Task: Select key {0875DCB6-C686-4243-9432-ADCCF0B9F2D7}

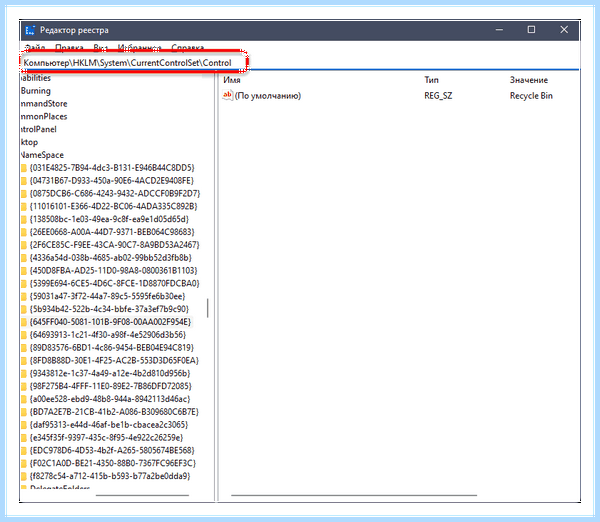Action: tap(115, 193)
